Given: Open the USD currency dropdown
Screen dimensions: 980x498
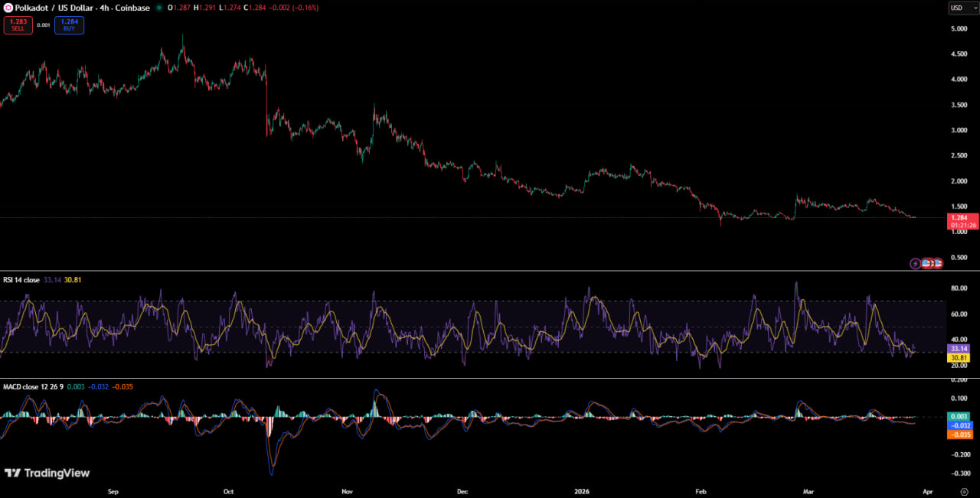Looking at the screenshot, I should 962,8.
